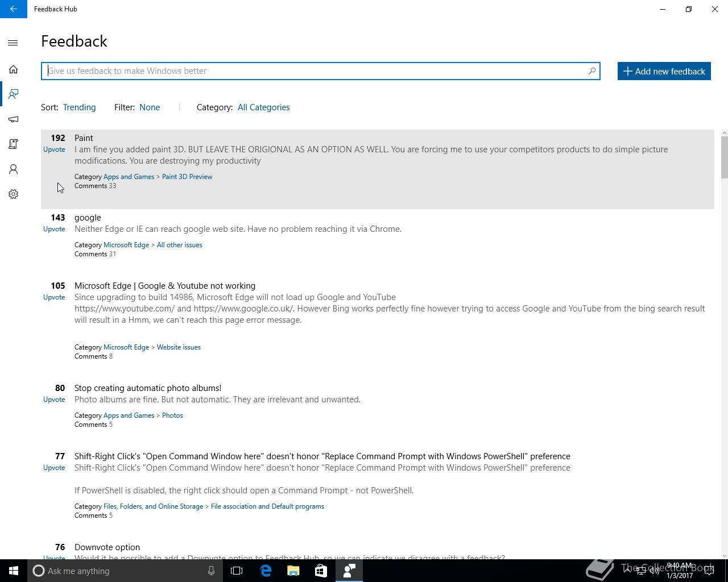The image size is (728, 582).
Task: Follow Files, Folders, and Online Storage link
Action: click(x=153, y=506)
